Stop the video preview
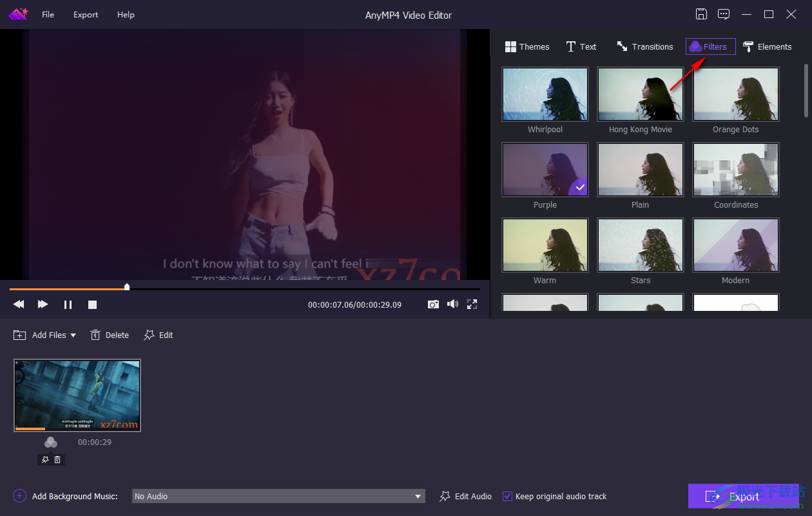 click(x=92, y=304)
